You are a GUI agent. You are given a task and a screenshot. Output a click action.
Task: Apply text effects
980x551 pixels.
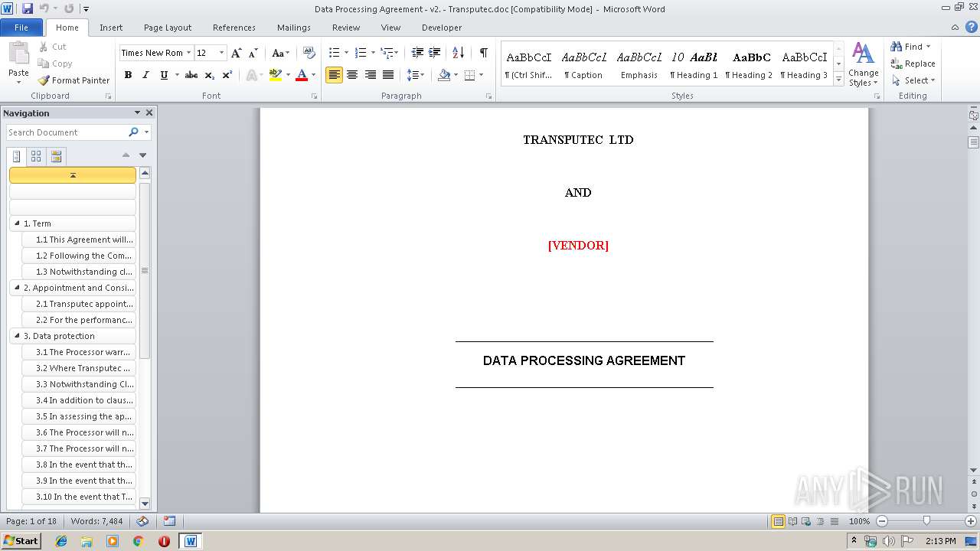click(x=251, y=75)
